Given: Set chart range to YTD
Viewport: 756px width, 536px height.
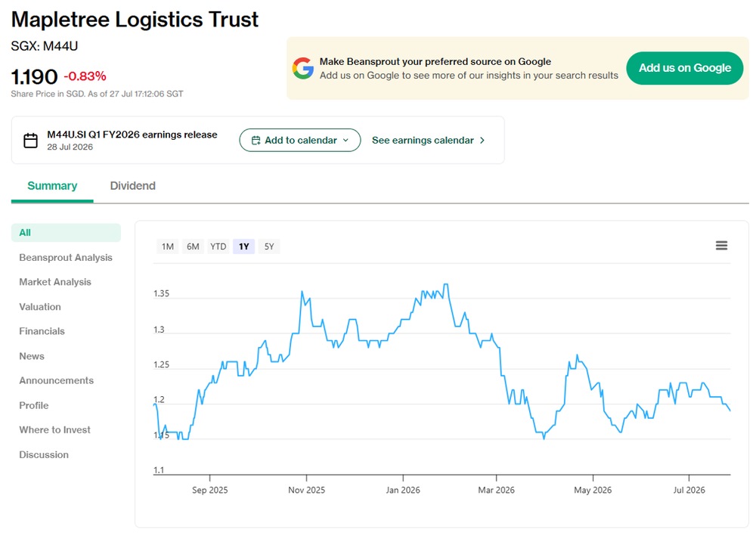Looking at the screenshot, I should [218, 246].
